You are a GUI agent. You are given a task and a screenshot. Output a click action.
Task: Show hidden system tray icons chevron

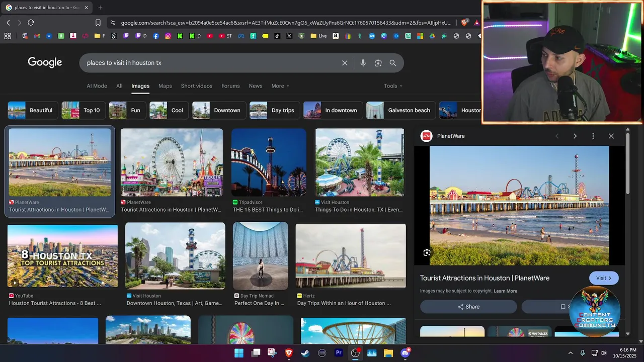[570, 353]
